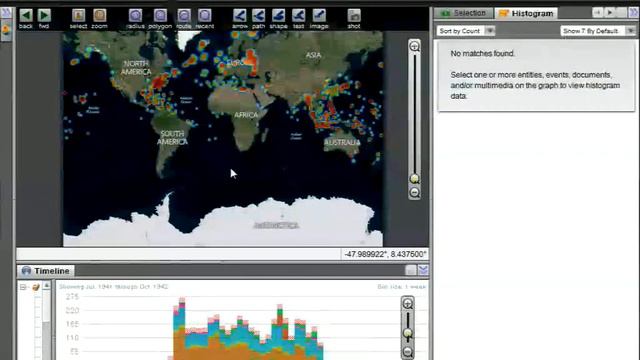Screen dimensions: 640x360
Task: Click the ANTARCTICA label on map
Action: (x=276, y=225)
